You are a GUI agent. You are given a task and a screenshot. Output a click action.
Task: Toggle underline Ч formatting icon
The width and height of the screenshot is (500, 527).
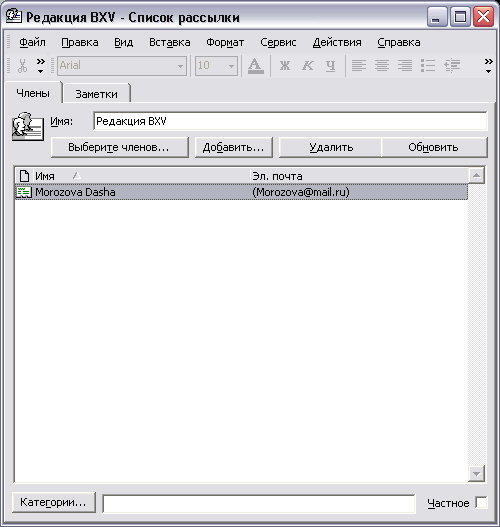(x=331, y=66)
